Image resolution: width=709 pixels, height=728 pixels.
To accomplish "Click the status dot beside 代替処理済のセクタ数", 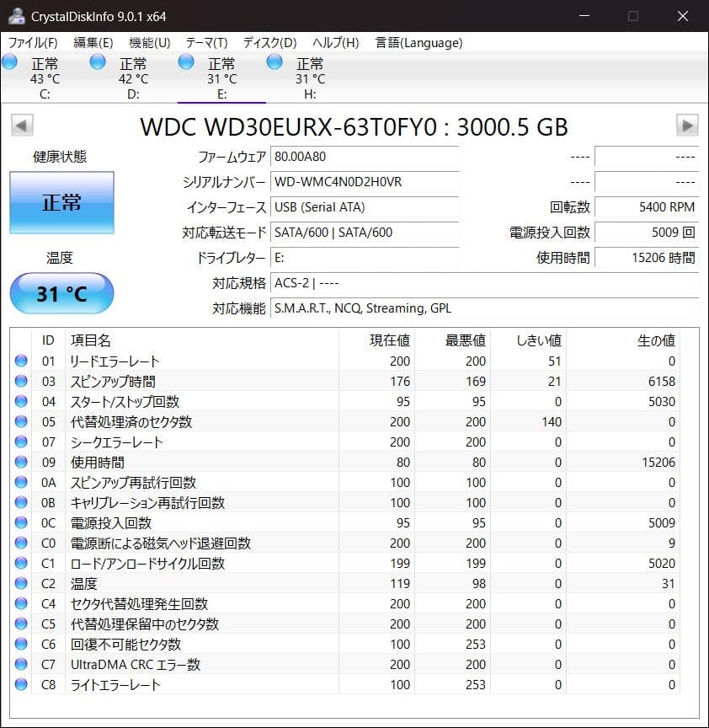I will pos(21,421).
